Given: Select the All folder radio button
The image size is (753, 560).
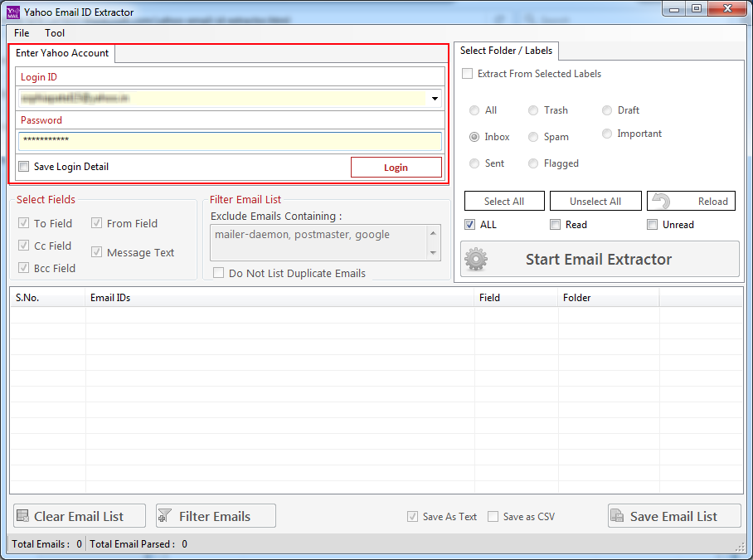Looking at the screenshot, I should click(x=474, y=110).
